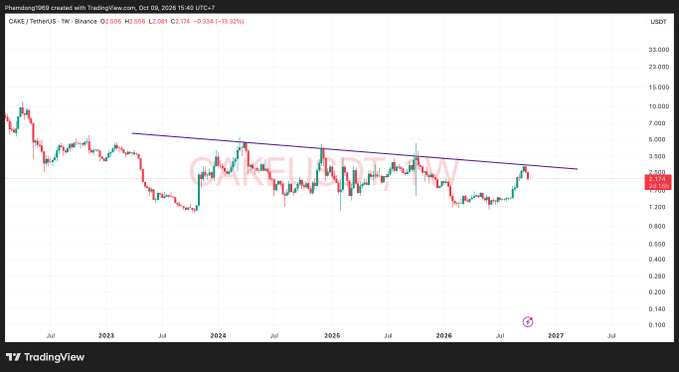Viewport: 679px width, 372px height.
Task: Click the 10.000 price axis label
Action: (x=658, y=106)
